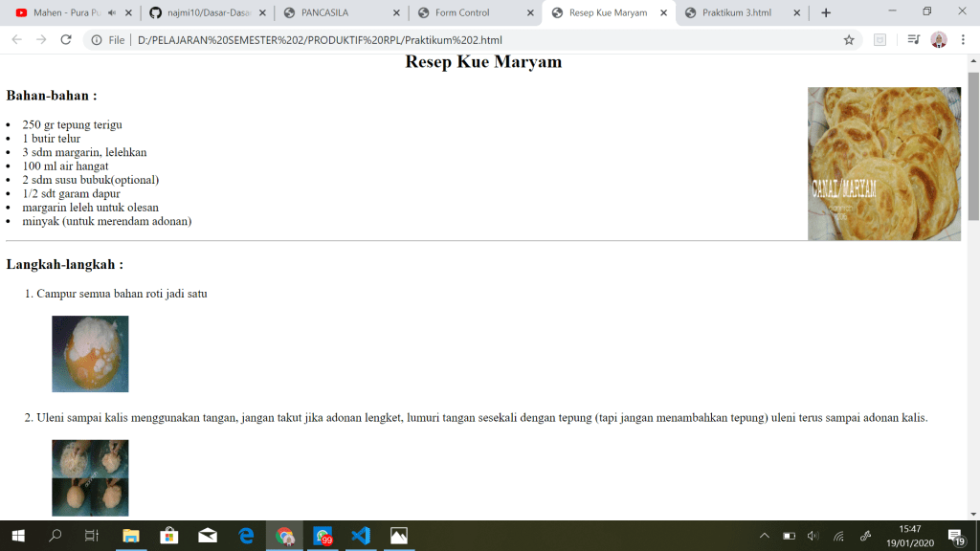Open File Explorer from the taskbar
Image resolution: width=980 pixels, height=551 pixels.
[131, 536]
